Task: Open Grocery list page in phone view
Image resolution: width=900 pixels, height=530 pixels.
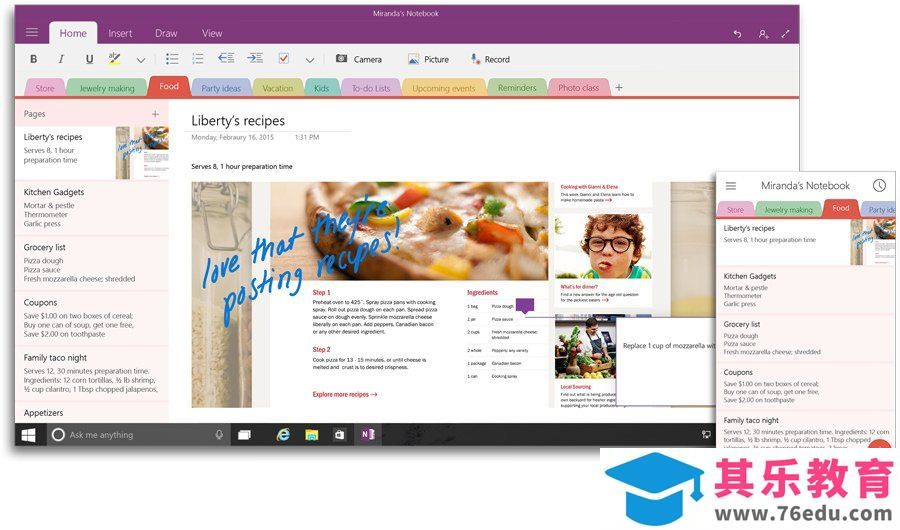Action: point(806,338)
